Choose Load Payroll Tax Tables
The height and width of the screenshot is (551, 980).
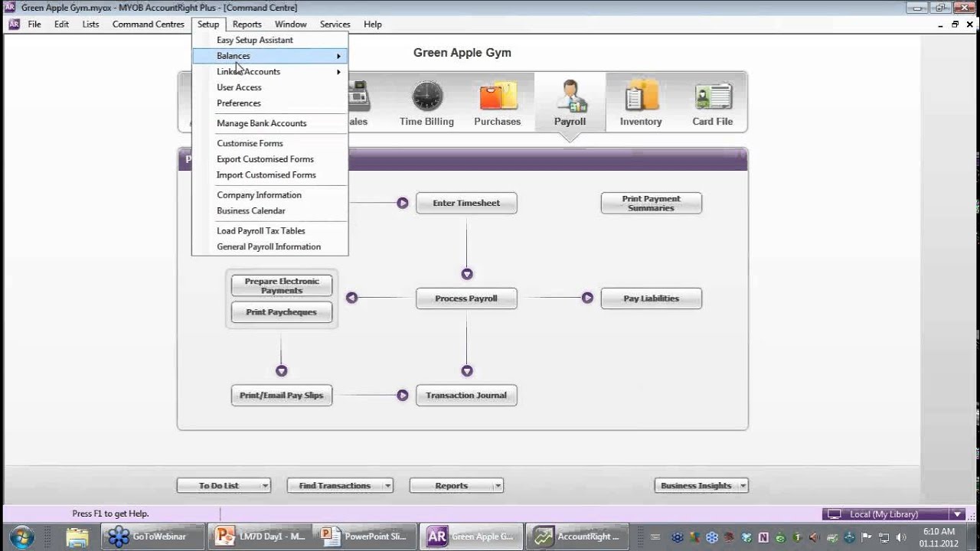(261, 231)
